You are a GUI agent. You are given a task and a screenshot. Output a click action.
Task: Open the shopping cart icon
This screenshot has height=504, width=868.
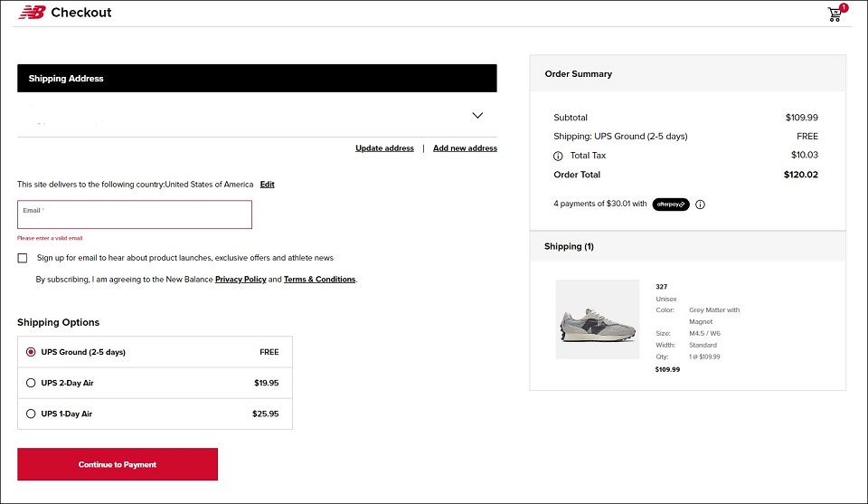(836, 13)
